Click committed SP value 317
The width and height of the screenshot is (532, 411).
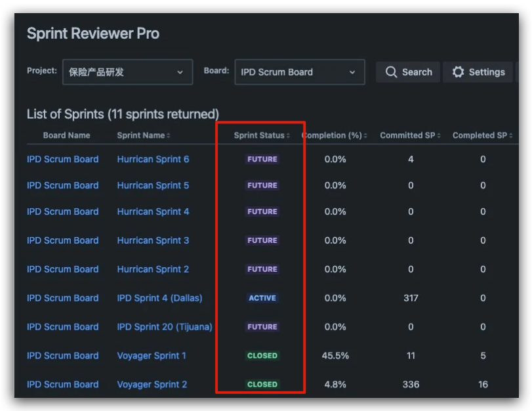coord(411,298)
